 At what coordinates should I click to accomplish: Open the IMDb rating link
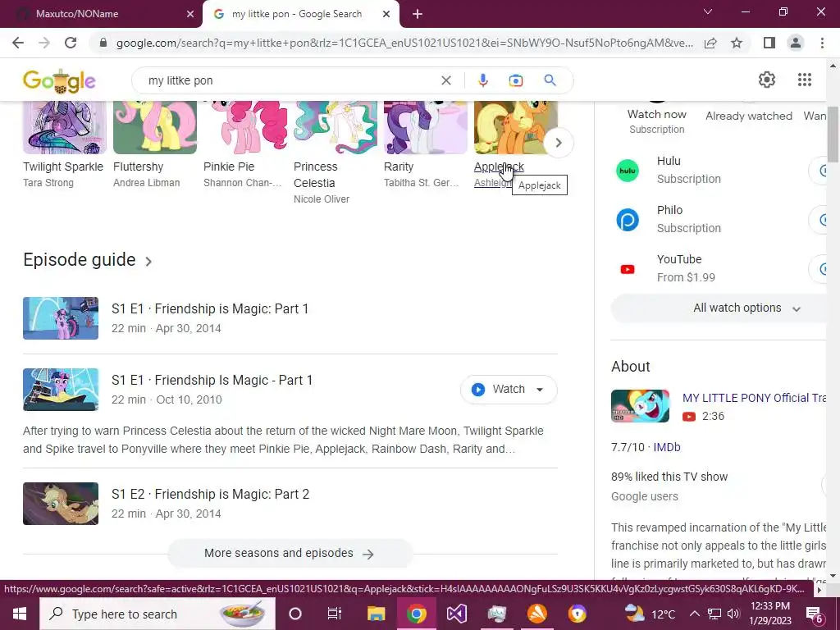(x=666, y=447)
